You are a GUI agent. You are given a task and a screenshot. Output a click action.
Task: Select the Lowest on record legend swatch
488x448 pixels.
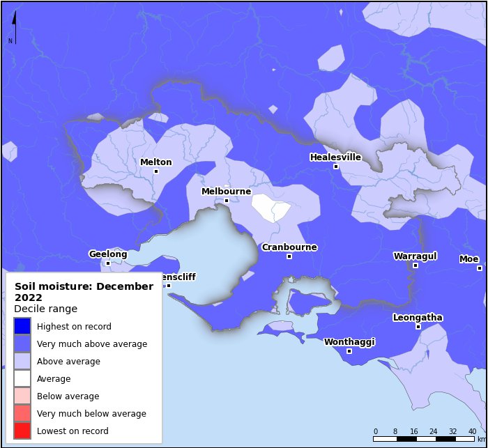[x=22, y=431]
